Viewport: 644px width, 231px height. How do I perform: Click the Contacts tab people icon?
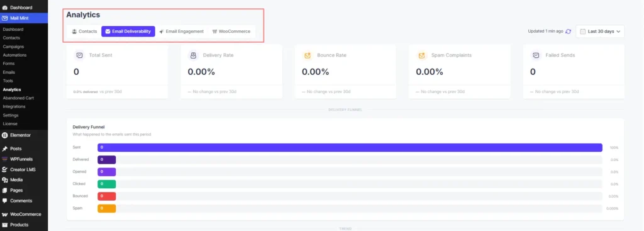74,31
